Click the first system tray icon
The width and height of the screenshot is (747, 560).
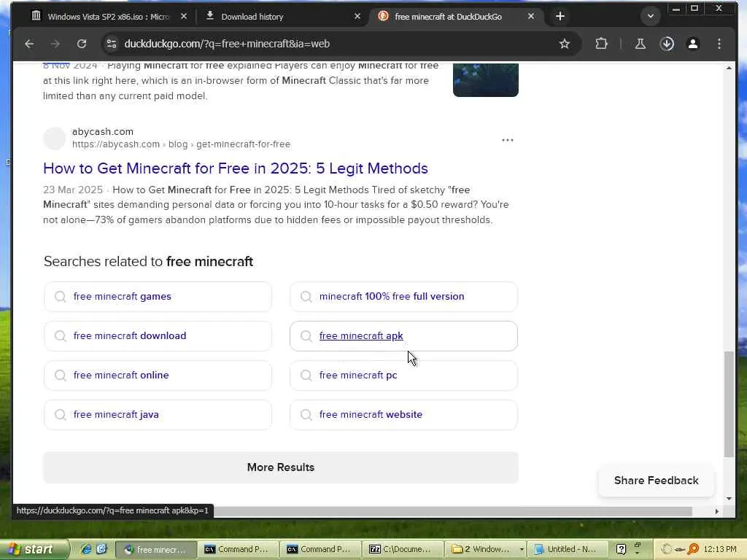point(667,550)
